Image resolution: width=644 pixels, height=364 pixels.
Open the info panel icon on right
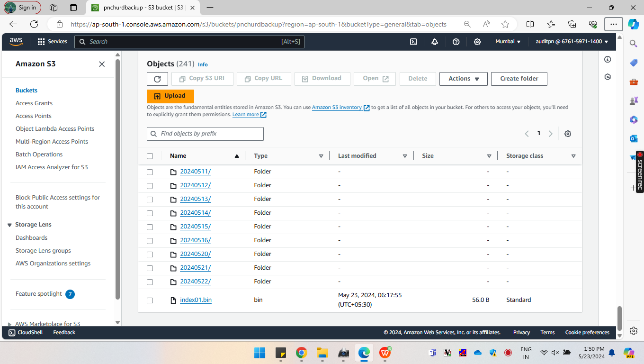pyautogui.click(x=608, y=59)
